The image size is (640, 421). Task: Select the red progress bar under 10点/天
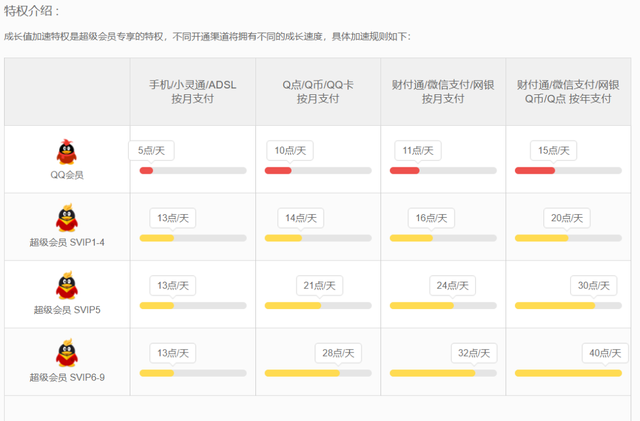[x=318, y=171]
